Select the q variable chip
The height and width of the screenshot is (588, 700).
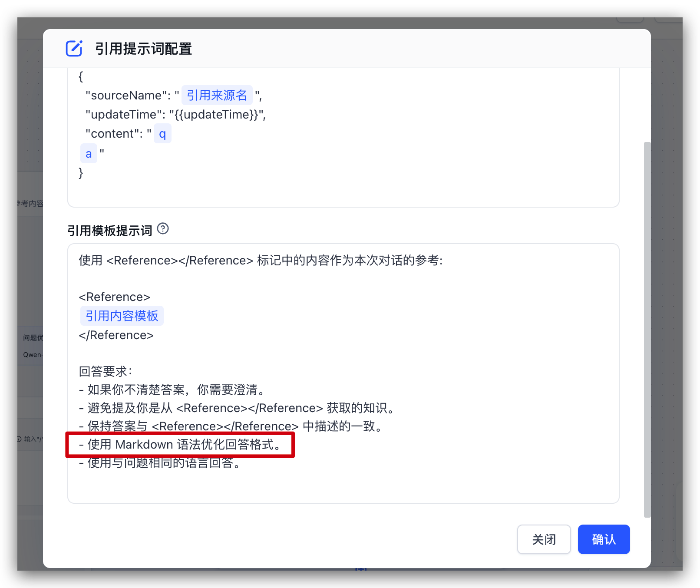(x=162, y=134)
